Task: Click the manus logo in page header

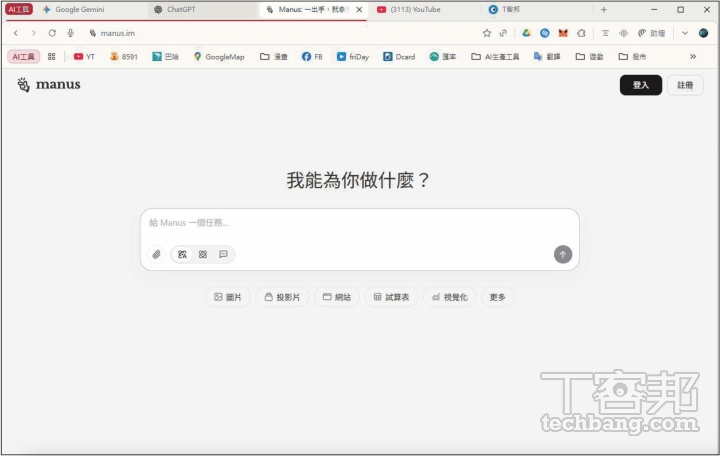Action: (x=49, y=84)
